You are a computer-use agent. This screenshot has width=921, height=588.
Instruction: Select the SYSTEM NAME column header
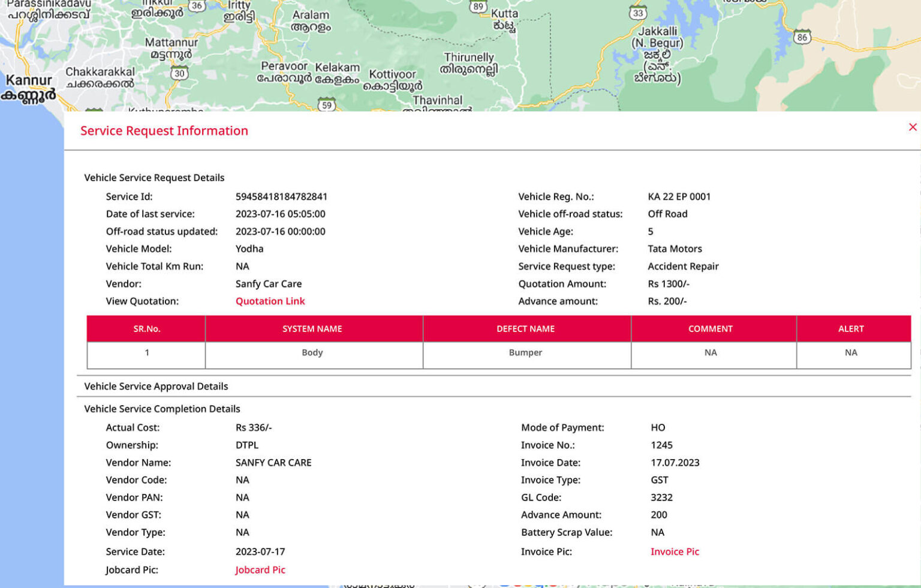[312, 328]
